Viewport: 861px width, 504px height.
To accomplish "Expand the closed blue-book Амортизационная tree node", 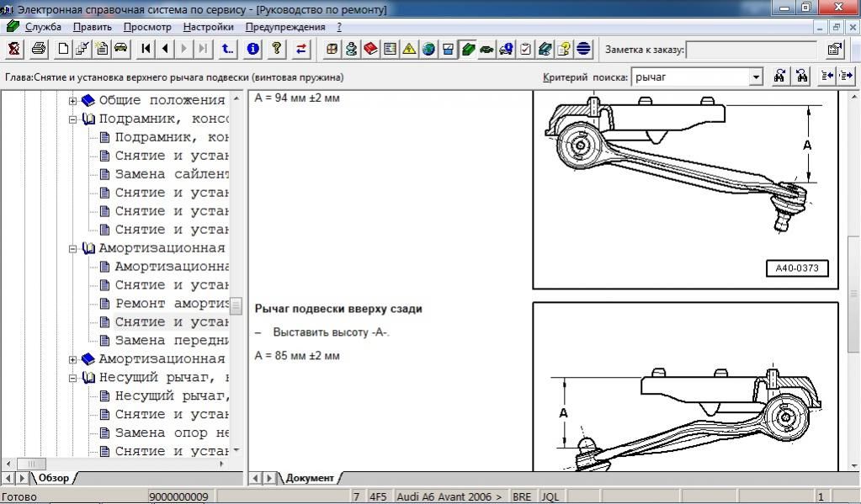I will [x=72, y=359].
